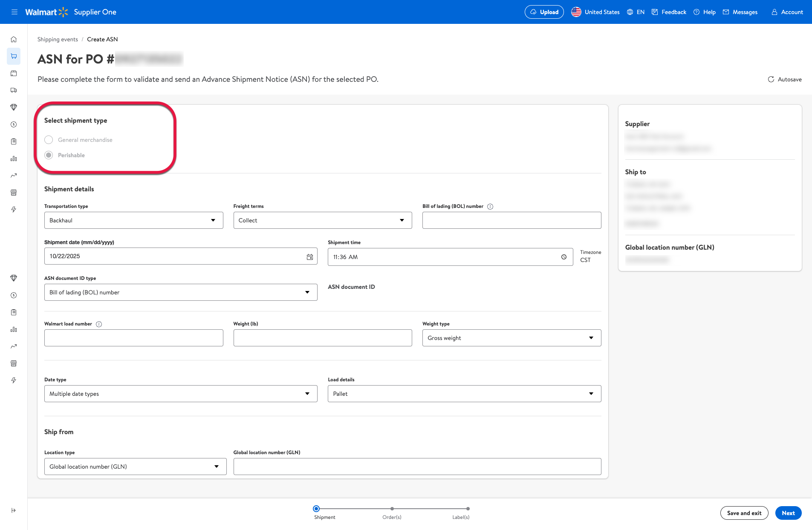Click the Weight (lb) input field
812x530 pixels.
pyautogui.click(x=322, y=338)
